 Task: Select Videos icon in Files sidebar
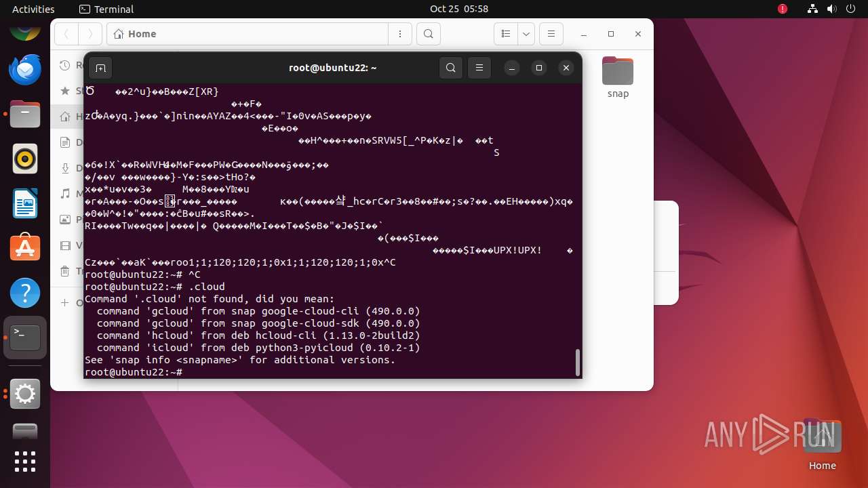point(65,245)
